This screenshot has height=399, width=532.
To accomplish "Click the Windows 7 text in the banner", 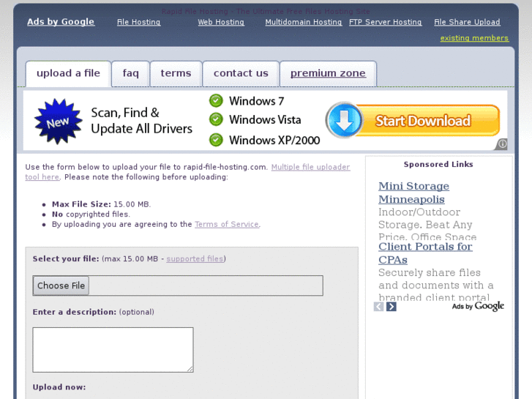I will click(257, 101).
